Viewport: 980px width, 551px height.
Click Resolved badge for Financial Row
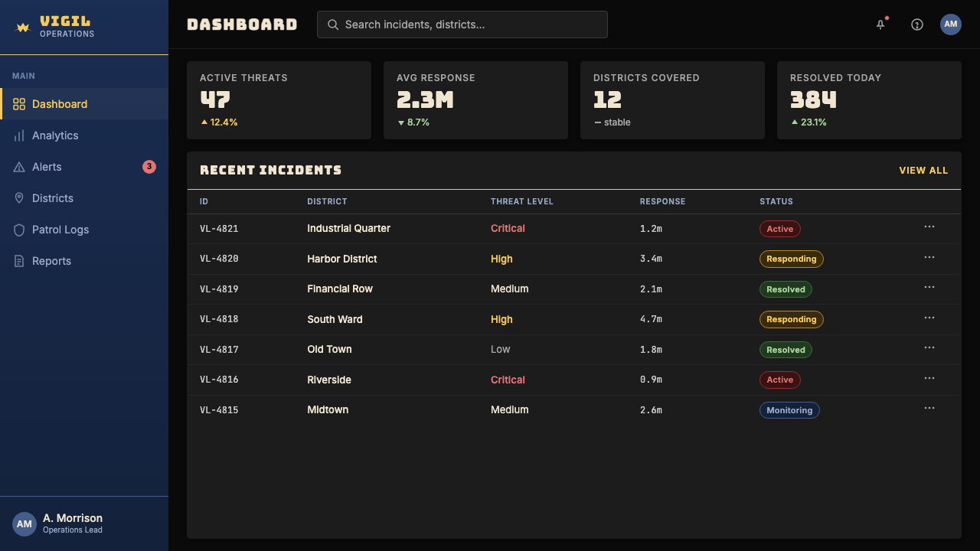tap(786, 289)
